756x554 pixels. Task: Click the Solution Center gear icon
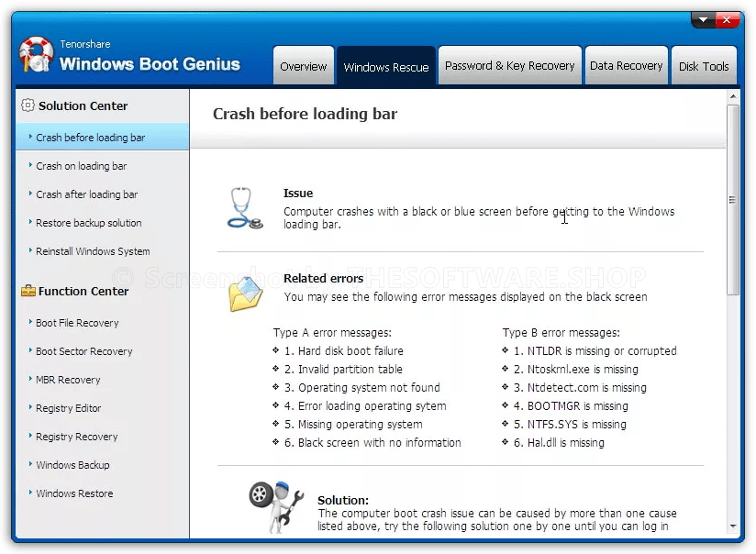pyautogui.click(x=28, y=105)
